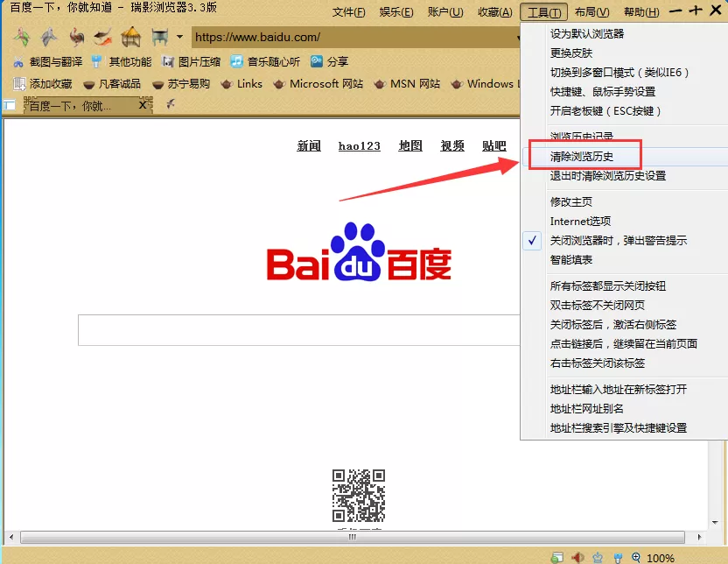The image size is (728, 564).
Task: Click the 图片压缩 picture compression icon
Action: (x=168, y=61)
